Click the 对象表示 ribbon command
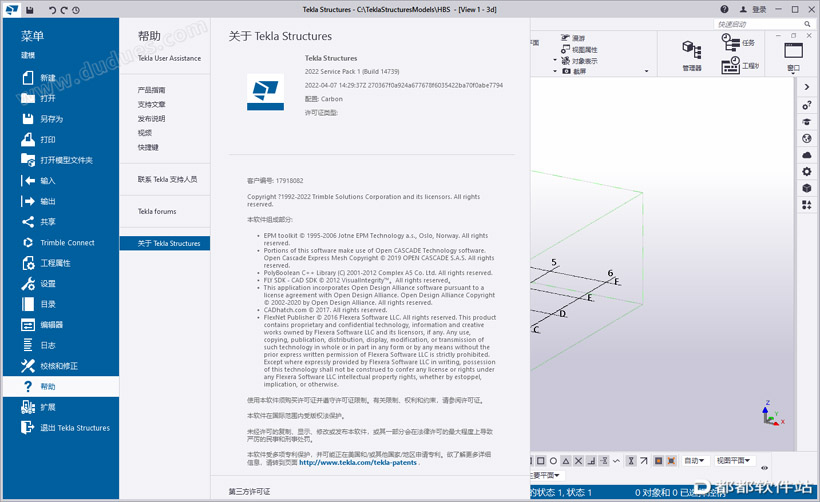The image size is (820, 502). click(579, 61)
